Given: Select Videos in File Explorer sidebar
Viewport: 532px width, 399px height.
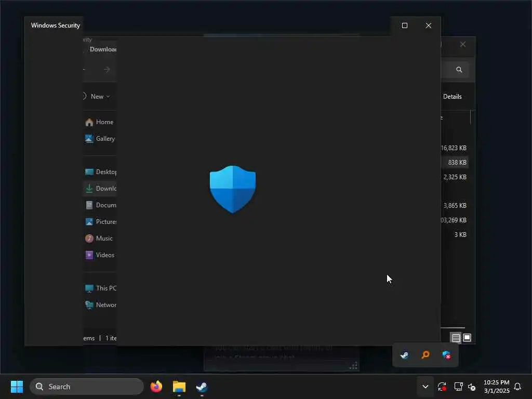Looking at the screenshot, I should (100, 255).
